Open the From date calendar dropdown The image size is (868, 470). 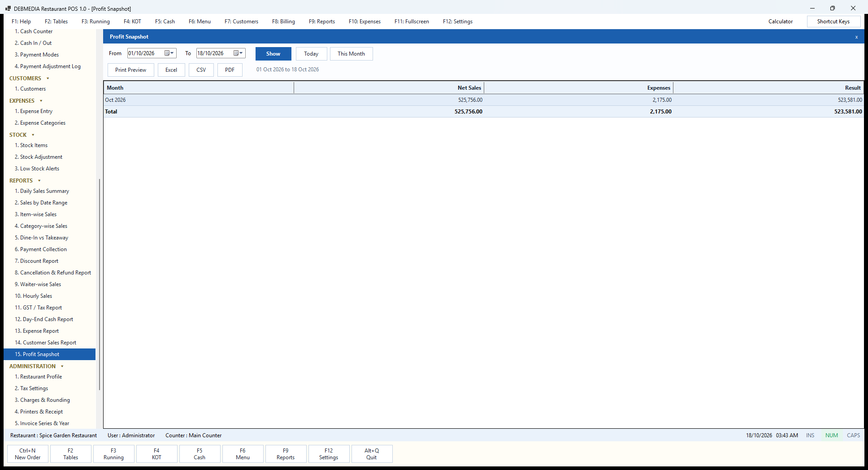(169, 53)
